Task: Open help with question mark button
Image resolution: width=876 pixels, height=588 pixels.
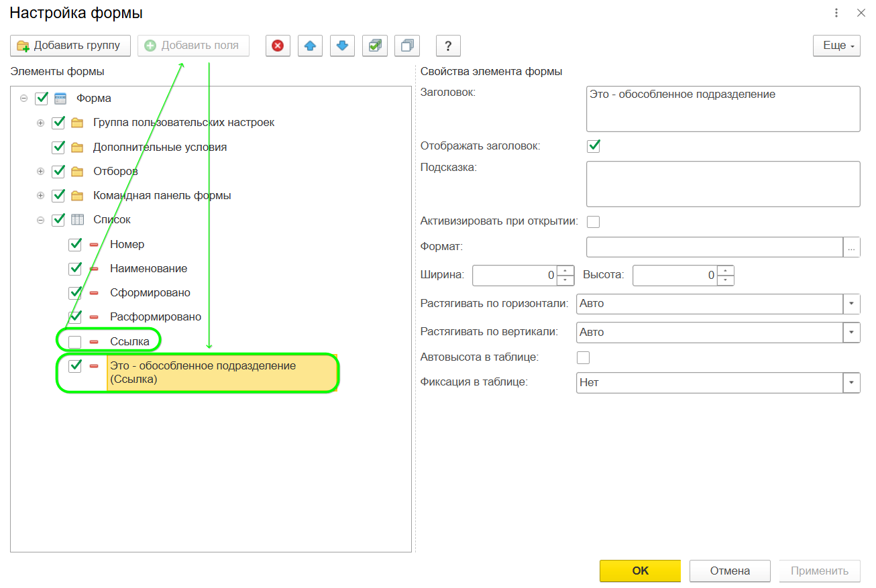Action: (x=448, y=46)
